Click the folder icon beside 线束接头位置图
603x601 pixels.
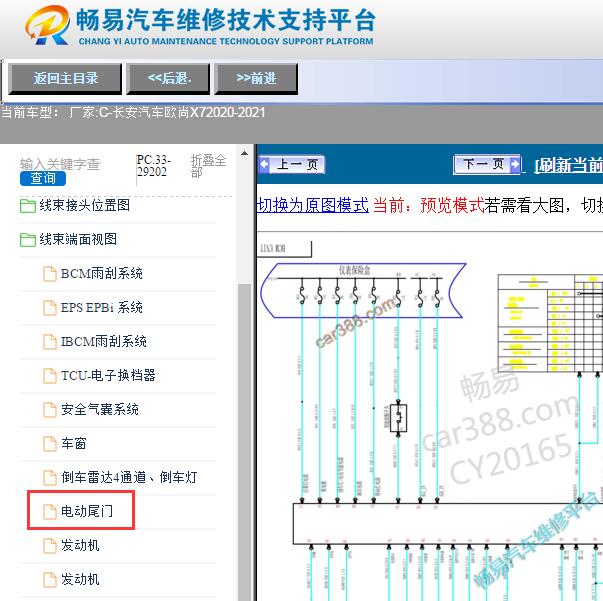tap(28, 206)
